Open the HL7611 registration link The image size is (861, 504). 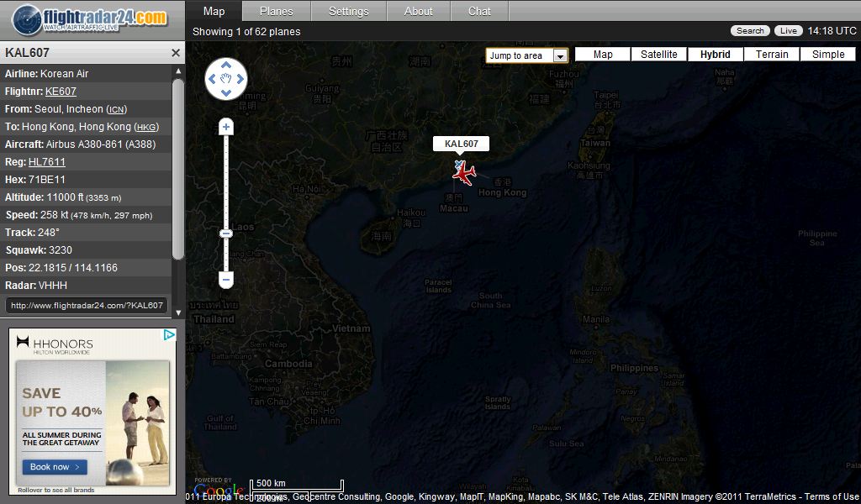pyautogui.click(x=47, y=162)
